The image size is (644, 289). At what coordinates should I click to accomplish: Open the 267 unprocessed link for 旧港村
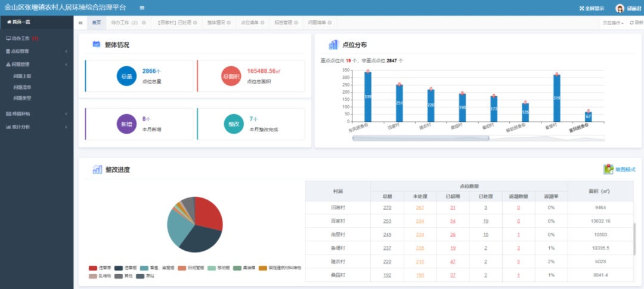tap(420, 208)
